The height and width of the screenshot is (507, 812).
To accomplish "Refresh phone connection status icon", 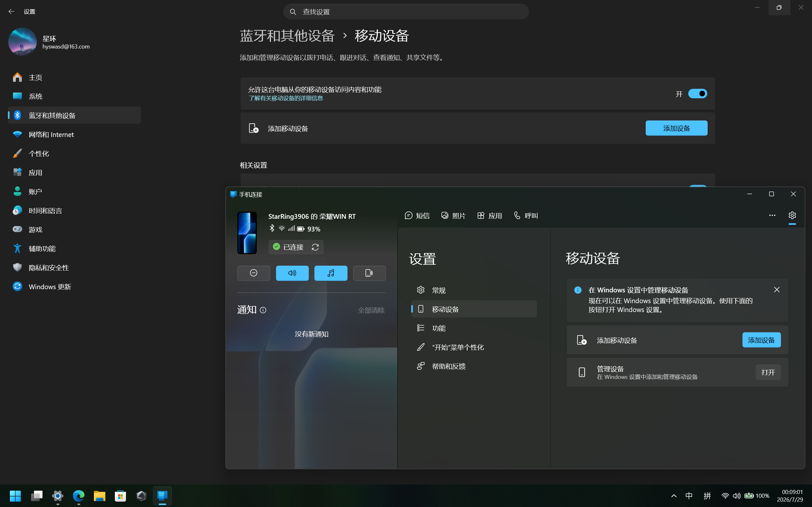I will tap(315, 247).
